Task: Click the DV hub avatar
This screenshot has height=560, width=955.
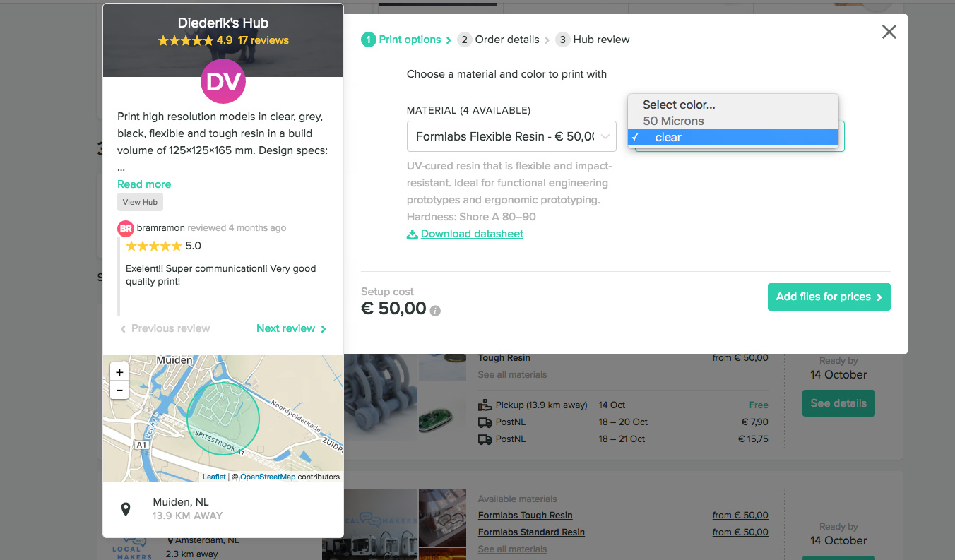Action: click(x=223, y=82)
